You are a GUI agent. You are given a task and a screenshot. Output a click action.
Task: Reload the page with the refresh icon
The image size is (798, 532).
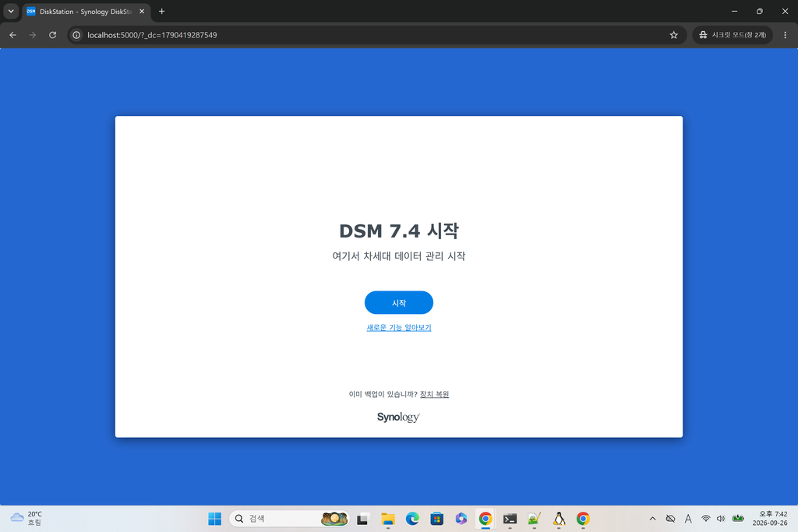click(x=52, y=35)
